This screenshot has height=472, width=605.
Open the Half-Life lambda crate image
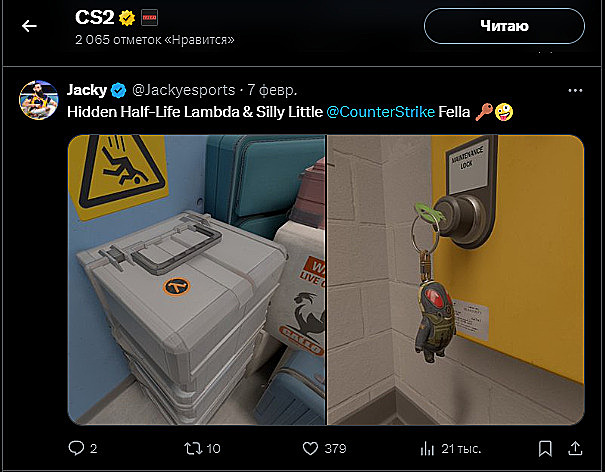click(x=197, y=280)
